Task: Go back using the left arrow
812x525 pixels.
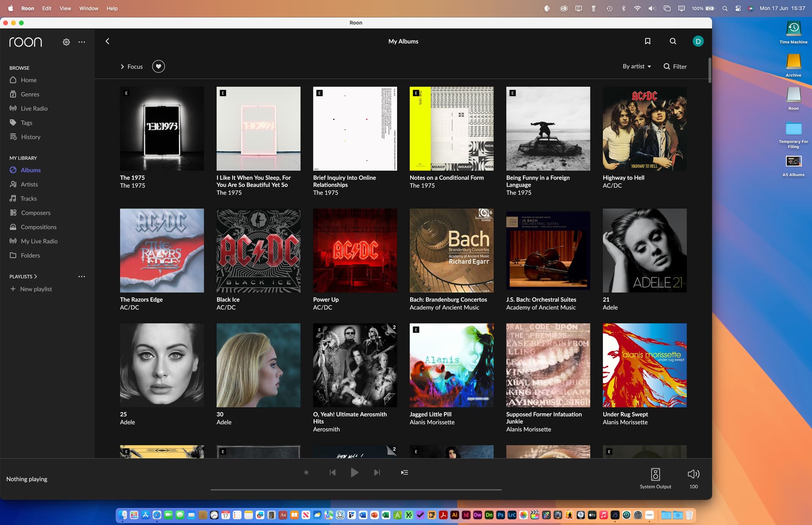Action: 107,41
